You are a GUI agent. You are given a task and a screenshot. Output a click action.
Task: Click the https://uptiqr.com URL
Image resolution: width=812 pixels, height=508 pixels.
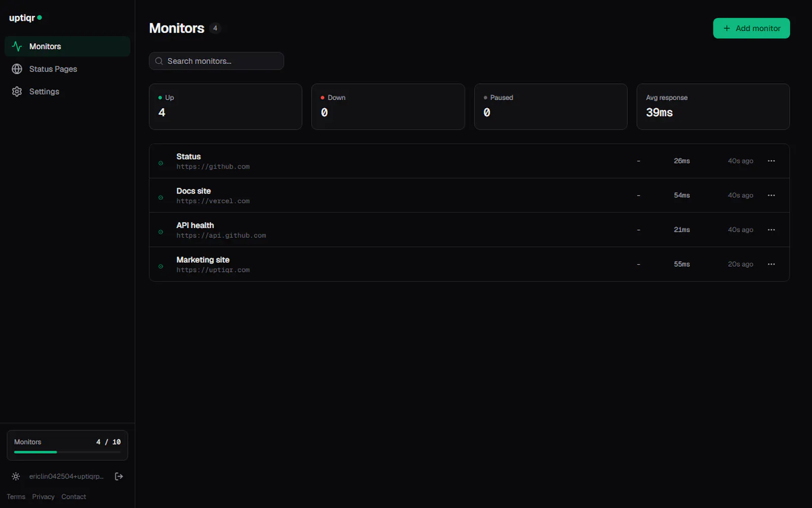(213, 270)
